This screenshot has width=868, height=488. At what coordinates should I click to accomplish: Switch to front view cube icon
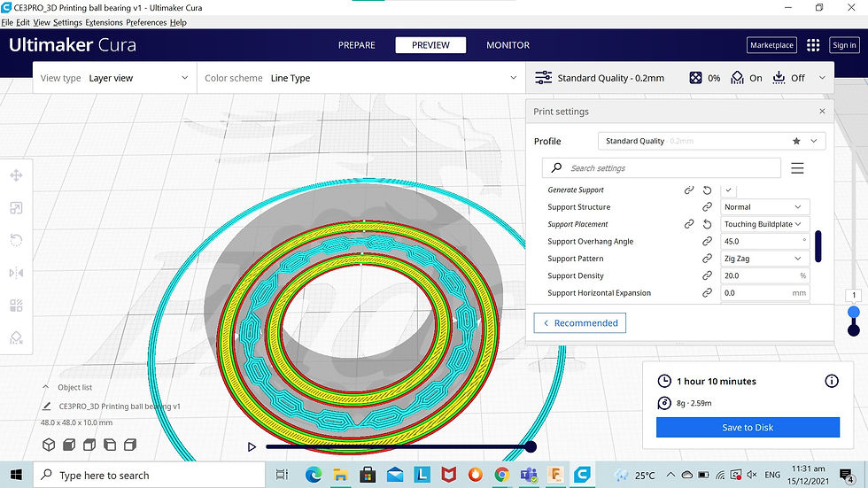[69, 445]
